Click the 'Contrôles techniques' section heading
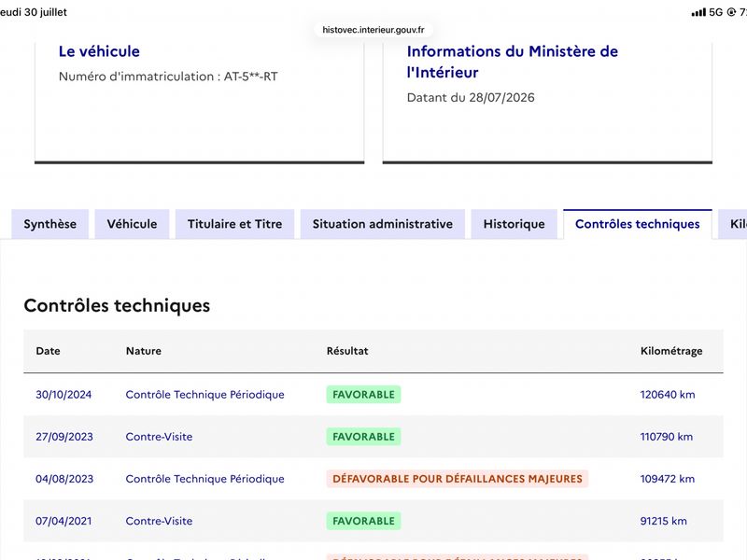The height and width of the screenshot is (560, 747). coord(117,306)
